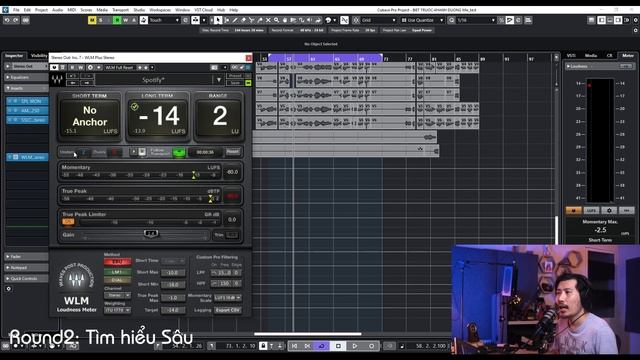Toggle the yellow global Mute M button
Image resolution: width=640 pixels, height=360 pixels.
point(92,20)
